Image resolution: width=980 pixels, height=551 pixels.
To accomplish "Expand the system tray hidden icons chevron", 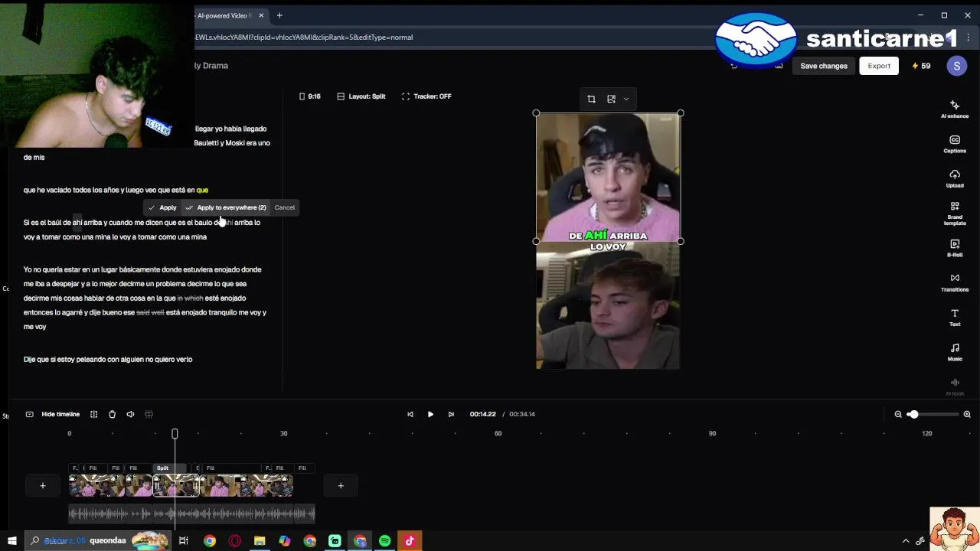I will pyautogui.click(x=906, y=541).
